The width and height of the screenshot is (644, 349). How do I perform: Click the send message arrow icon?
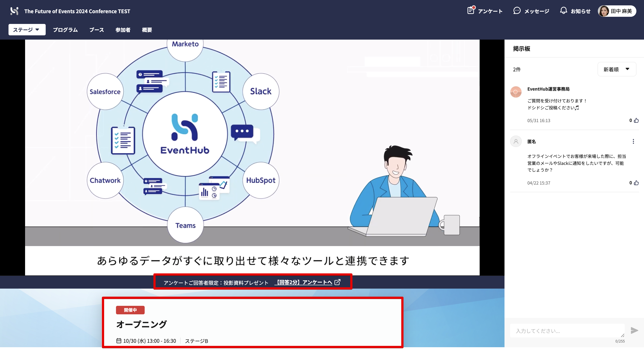pos(634,330)
